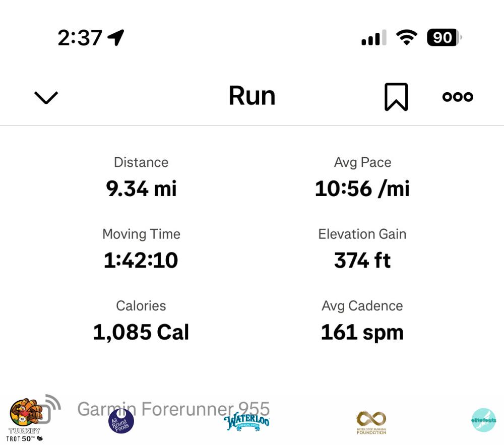Select the 374 ft Elevation Gain value
The image size is (504, 445).
click(x=362, y=261)
